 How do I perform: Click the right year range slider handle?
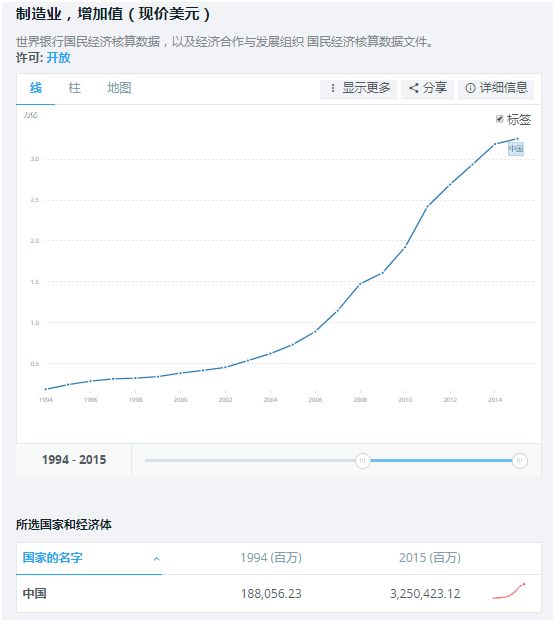point(519,461)
